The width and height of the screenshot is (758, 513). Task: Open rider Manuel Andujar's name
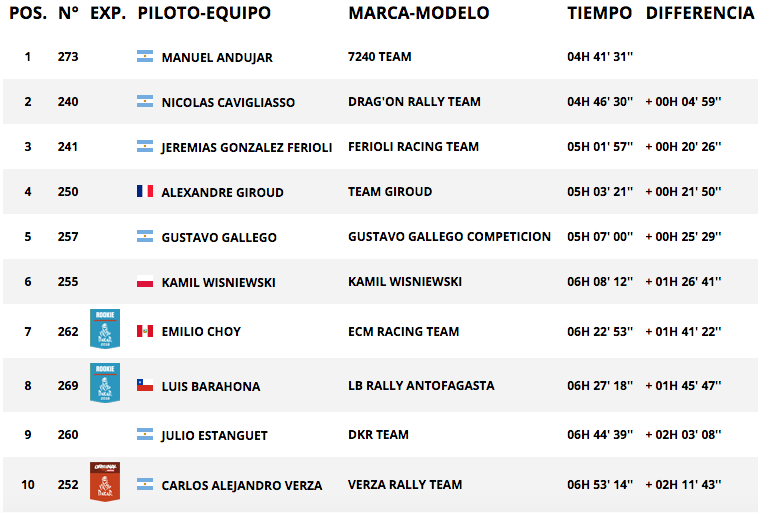[x=217, y=58]
